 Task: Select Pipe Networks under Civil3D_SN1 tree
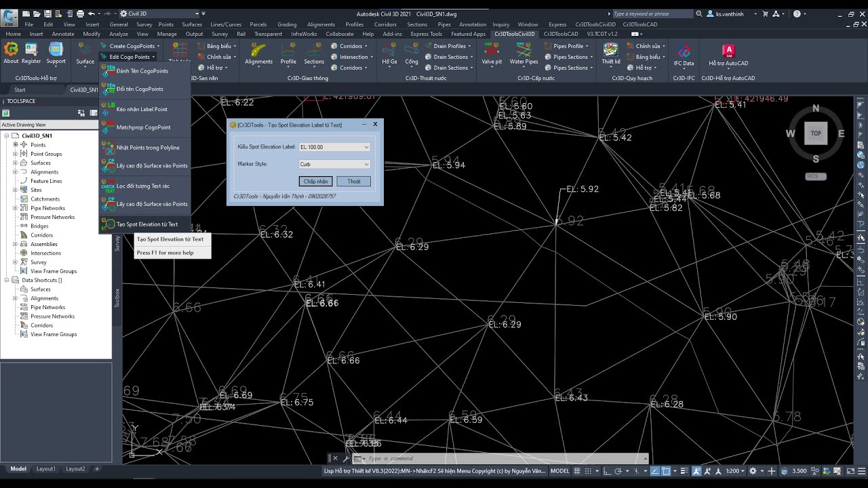(48, 208)
